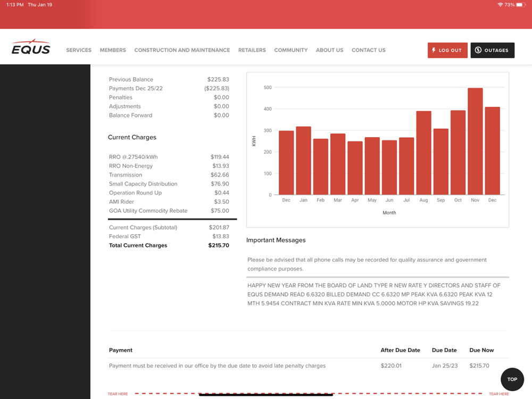Select the 'Total Current Charges' label

click(x=138, y=245)
